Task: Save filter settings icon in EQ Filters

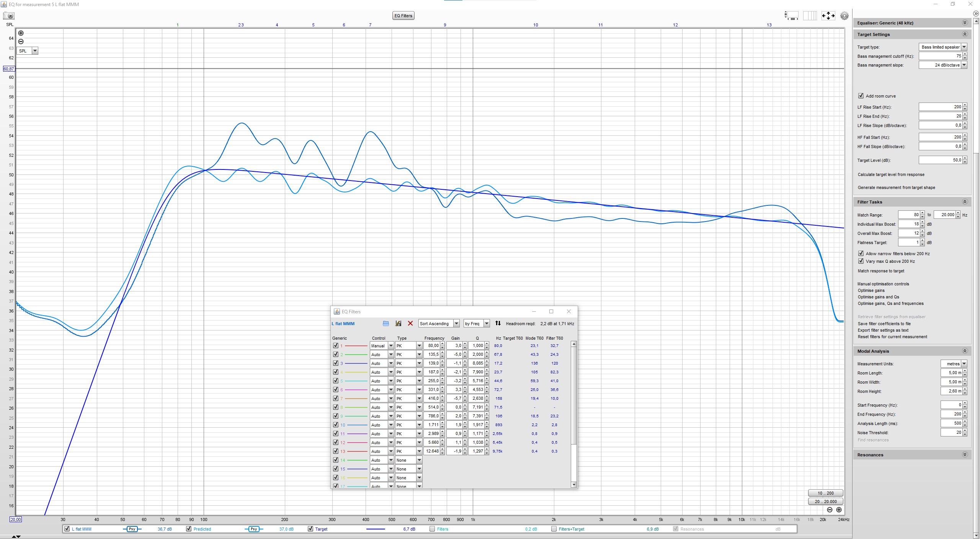Action: pyautogui.click(x=398, y=324)
